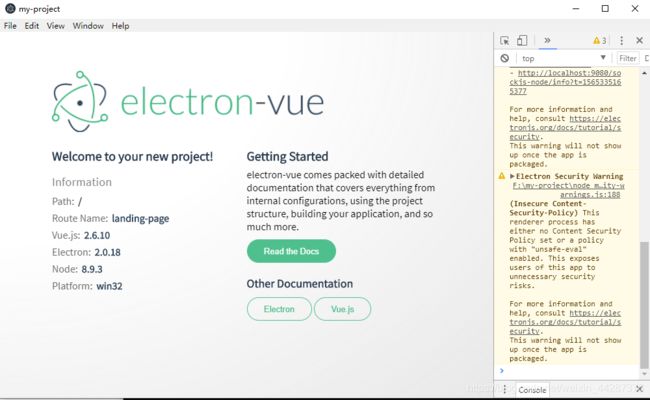
Task: Maximize the my-project window
Action: tap(605, 9)
